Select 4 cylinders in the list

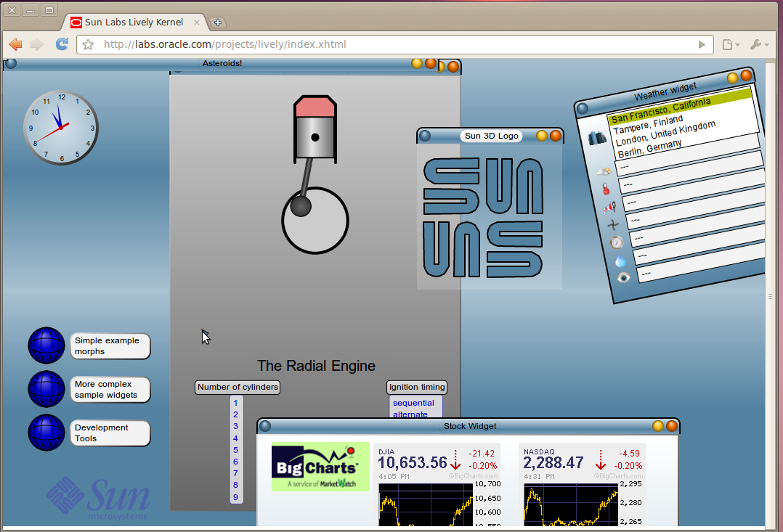(x=235, y=438)
